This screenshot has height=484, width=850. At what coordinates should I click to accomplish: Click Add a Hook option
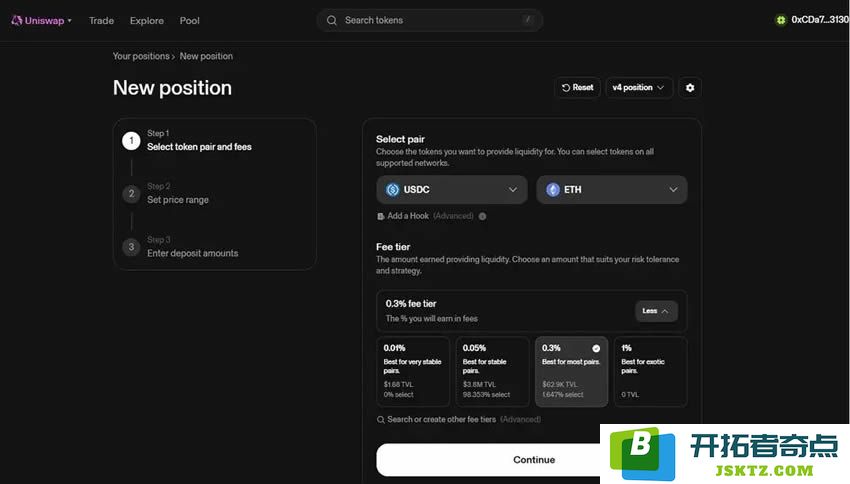[x=408, y=216]
